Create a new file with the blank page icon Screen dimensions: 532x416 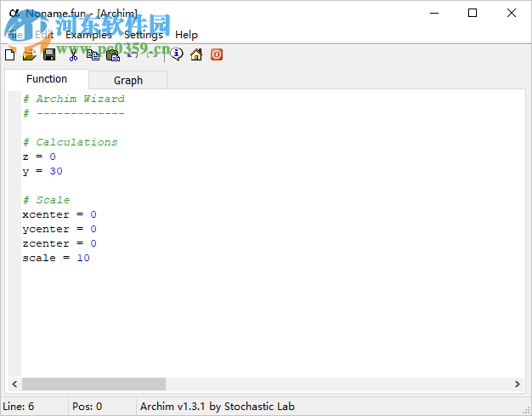10,54
